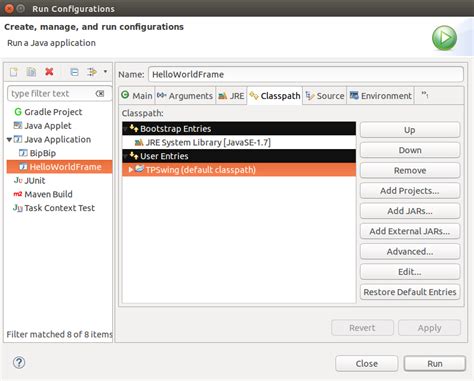Create a new launch configuration
Image resolution: width=474 pixels, height=381 pixels.
pyautogui.click(x=14, y=72)
